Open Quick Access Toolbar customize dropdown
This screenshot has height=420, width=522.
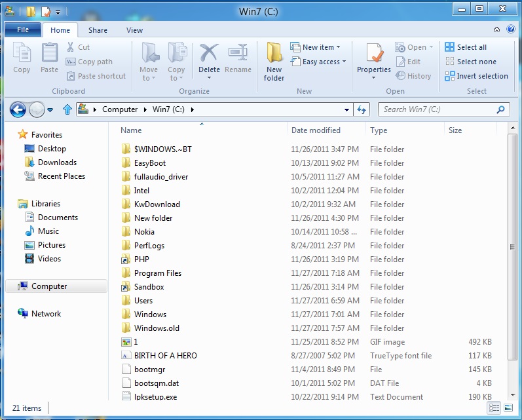point(58,12)
